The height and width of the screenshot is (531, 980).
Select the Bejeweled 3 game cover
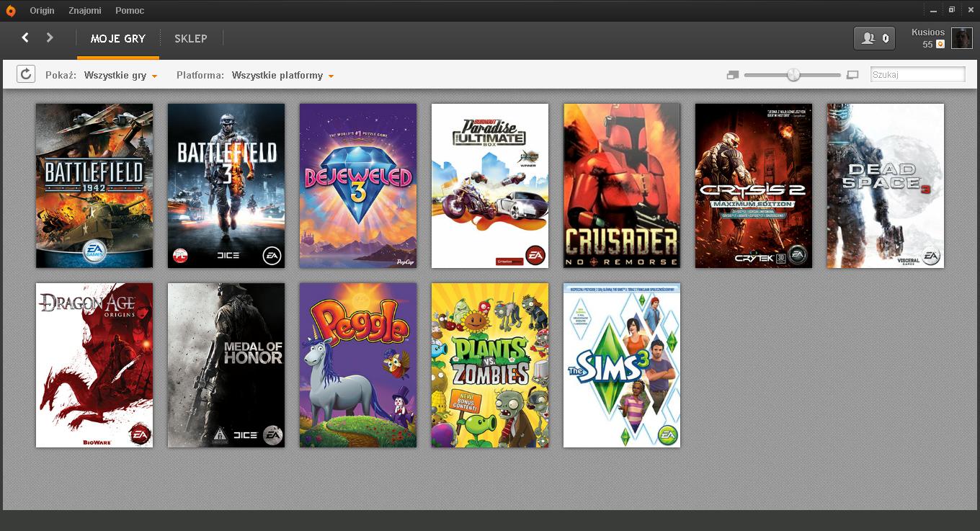point(358,186)
